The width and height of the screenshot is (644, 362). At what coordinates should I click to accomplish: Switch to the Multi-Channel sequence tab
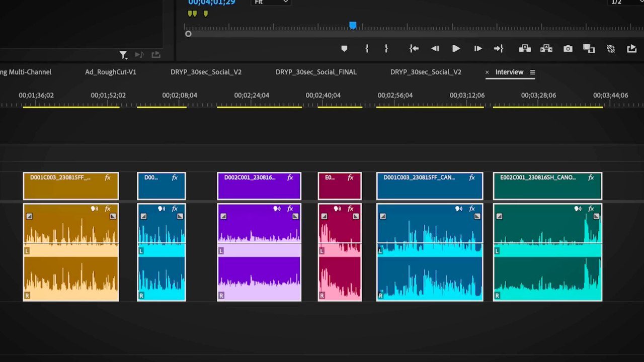26,72
